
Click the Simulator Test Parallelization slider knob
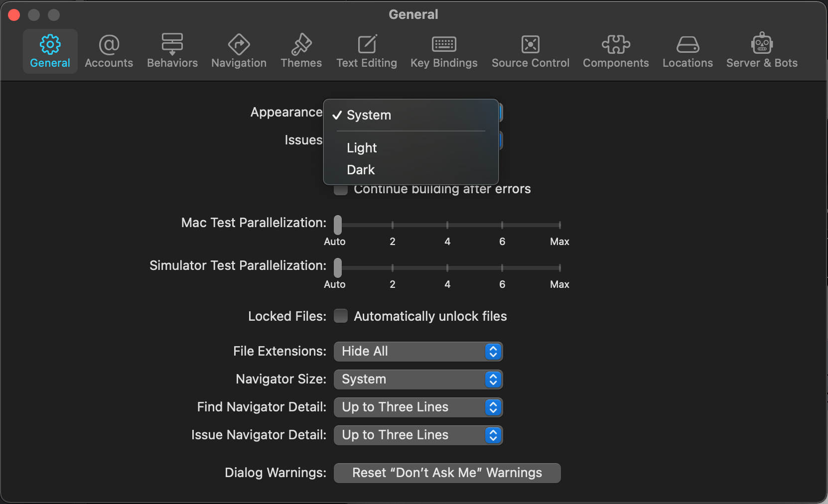338,267
